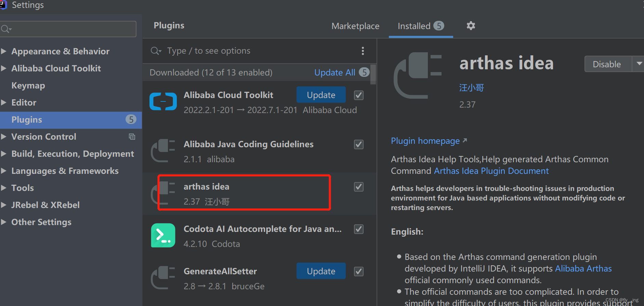Click the plugin list scrollbar

[373, 74]
